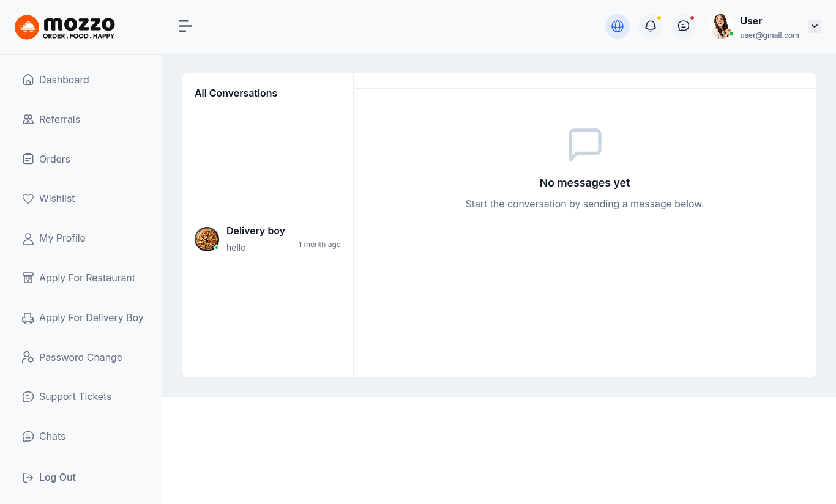
Task: Open the Delivery boy conversation
Action: click(x=267, y=239)
